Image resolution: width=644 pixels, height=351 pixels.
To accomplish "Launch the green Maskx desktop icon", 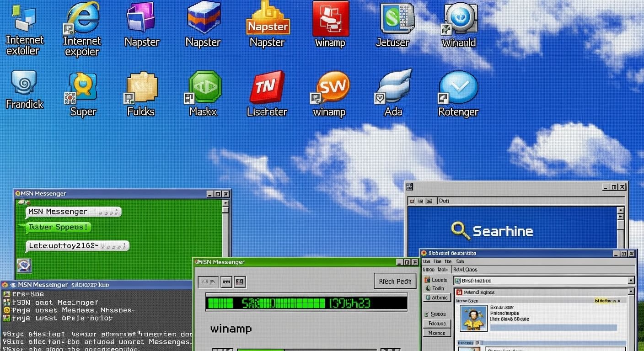I will (204, 87).
